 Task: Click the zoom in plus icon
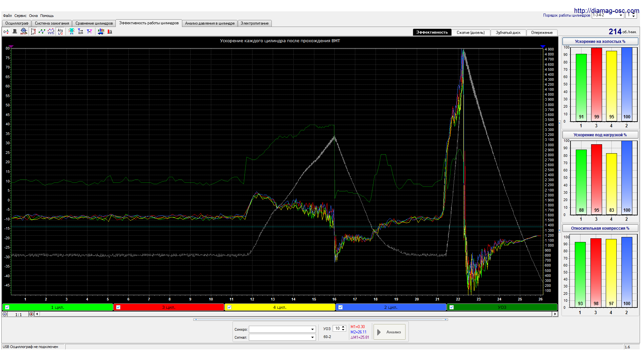click(x=31, y=314)
